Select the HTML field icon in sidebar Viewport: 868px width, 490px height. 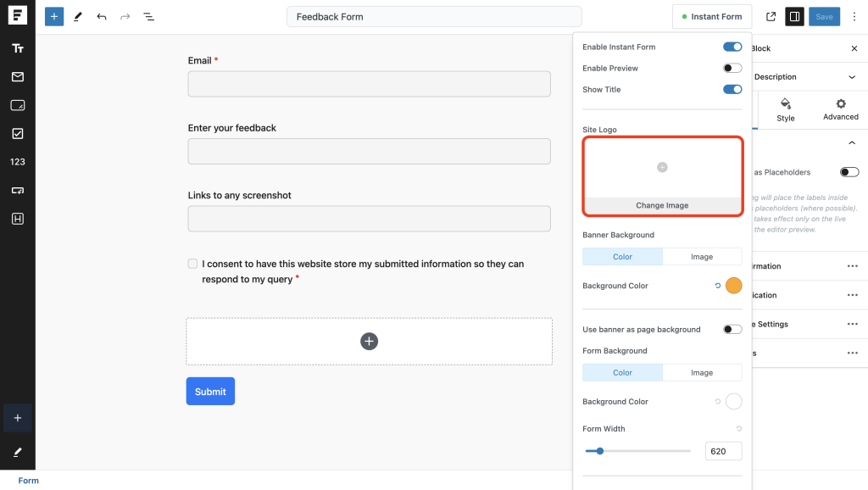[18, 218]
